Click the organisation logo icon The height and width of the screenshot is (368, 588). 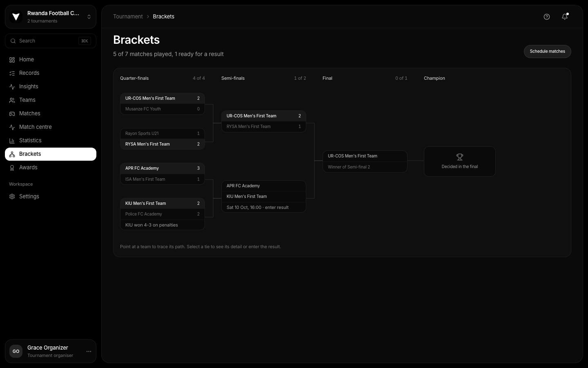(16, 17)
